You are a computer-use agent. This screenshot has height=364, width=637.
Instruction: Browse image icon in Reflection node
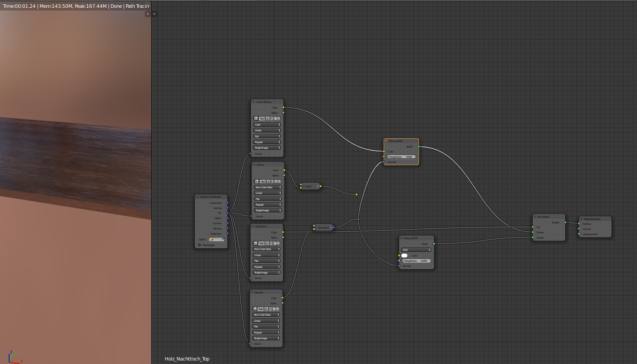(x=256, y=243)
